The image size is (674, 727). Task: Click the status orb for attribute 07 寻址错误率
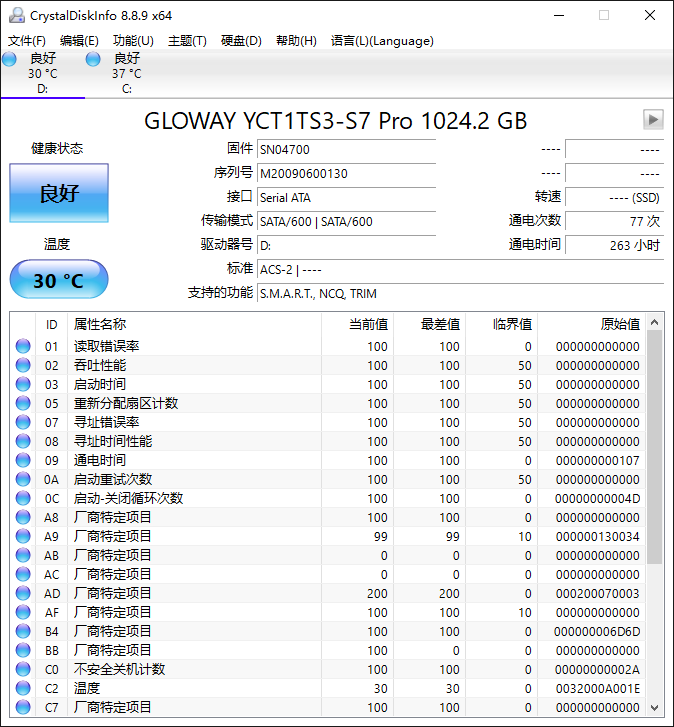point(23,422)
